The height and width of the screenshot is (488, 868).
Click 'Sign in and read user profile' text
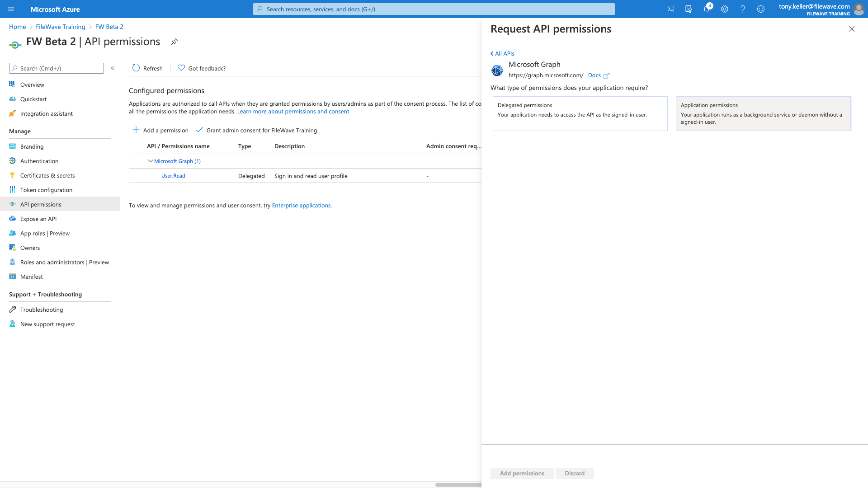click(x=311, y=176)
